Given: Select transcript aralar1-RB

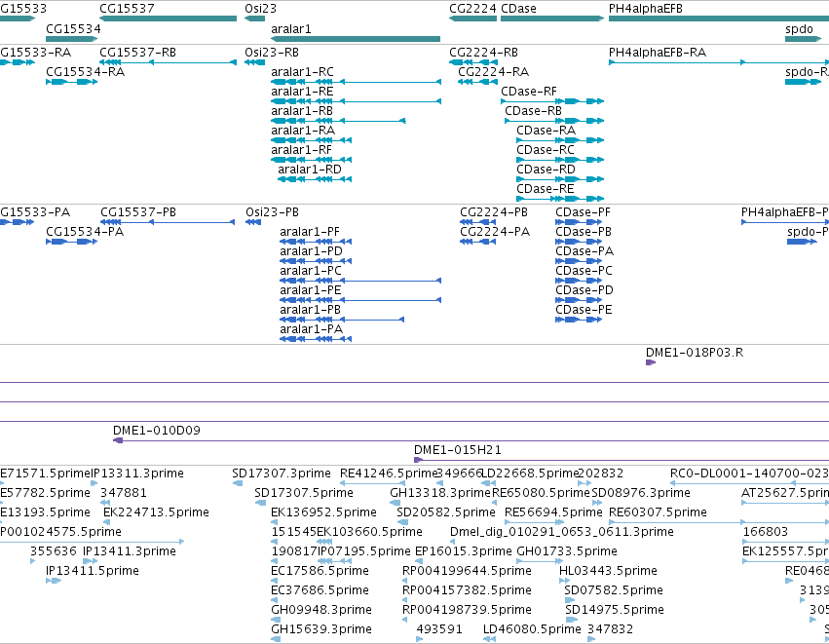Looking at the screenshot, I should tap(338, 121).
